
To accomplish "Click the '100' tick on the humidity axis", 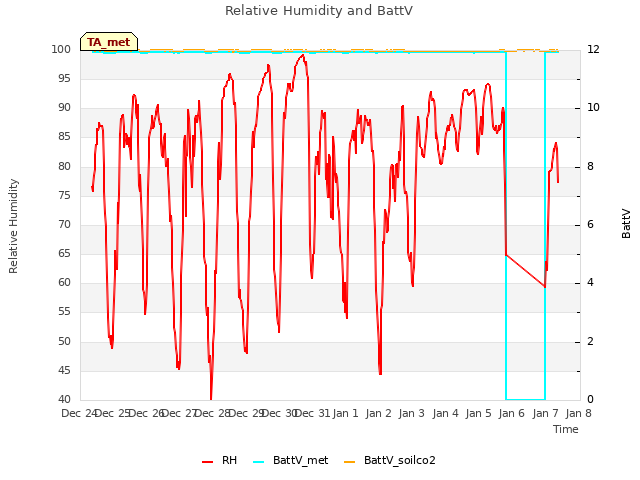I will [x=61, y=49].
